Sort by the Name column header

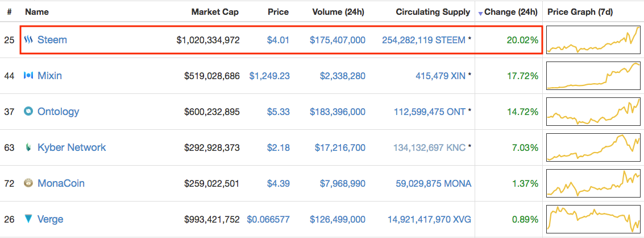(36, 12)
